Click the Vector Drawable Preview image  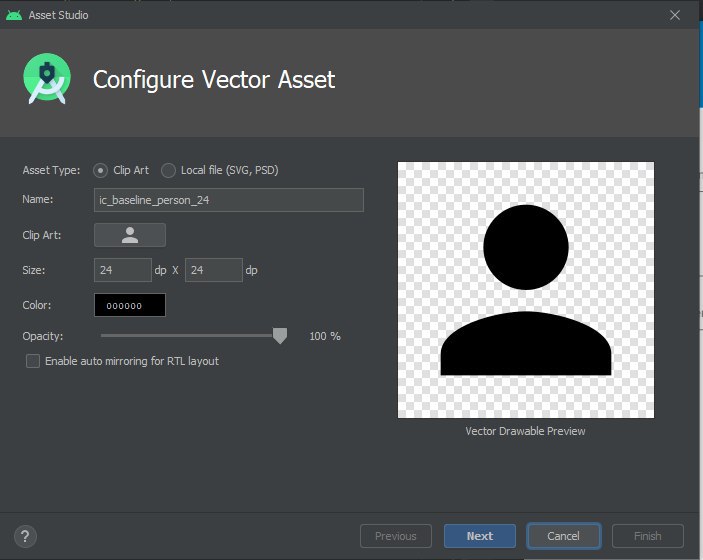(525, 290)
